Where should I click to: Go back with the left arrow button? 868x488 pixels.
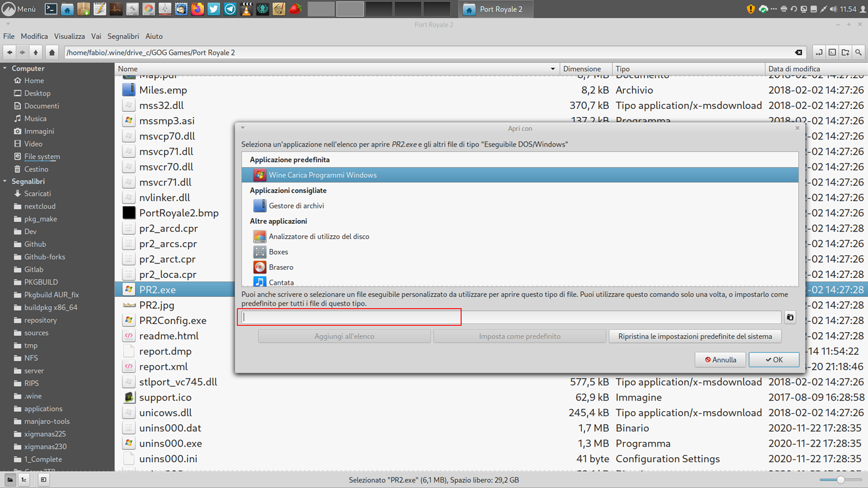click(9, 53)
